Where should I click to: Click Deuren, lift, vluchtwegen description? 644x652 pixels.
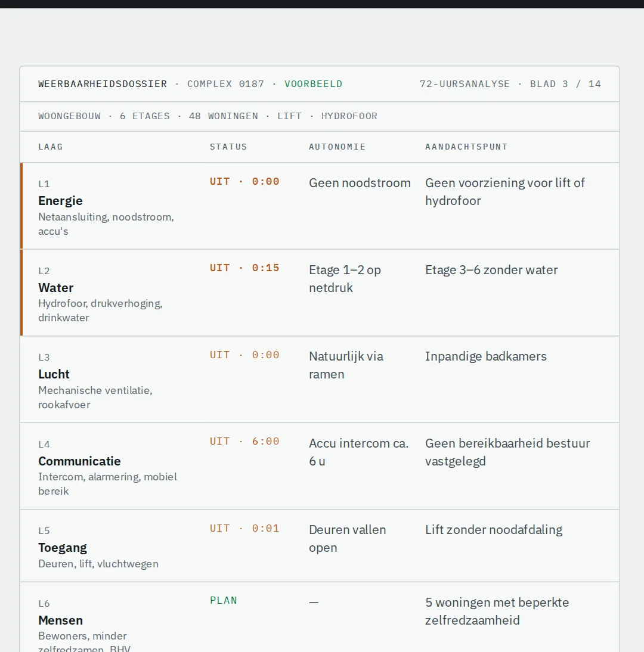(x=98, y=564)
